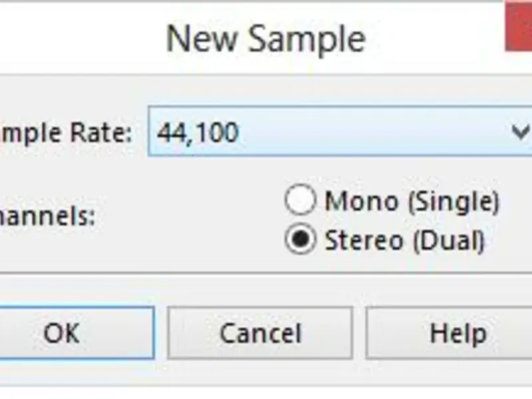Select the Mono (Single) radio button
The image size is (532, 399).
click(300, 200)
